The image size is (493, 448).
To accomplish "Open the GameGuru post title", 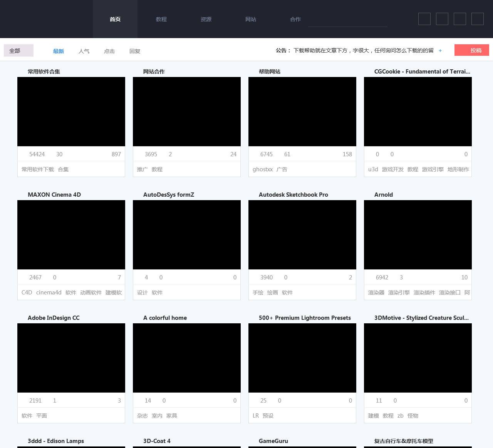I will [x=273, y=441].
